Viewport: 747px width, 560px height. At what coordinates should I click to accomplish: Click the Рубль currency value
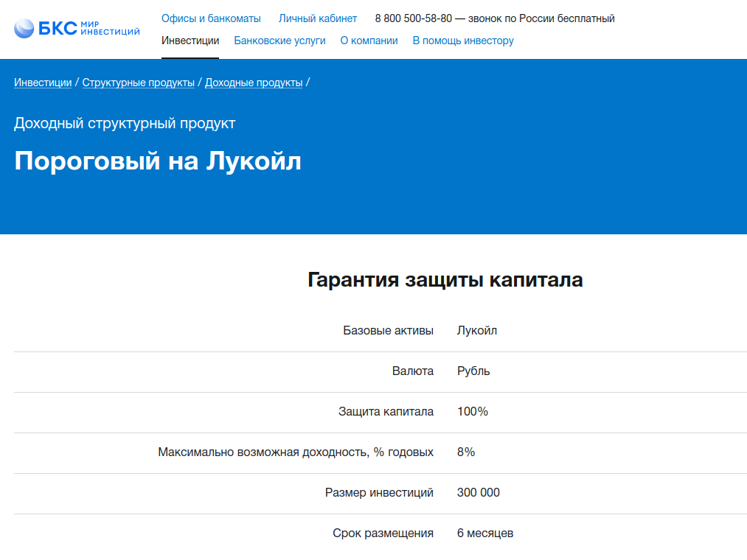[473, 371]
